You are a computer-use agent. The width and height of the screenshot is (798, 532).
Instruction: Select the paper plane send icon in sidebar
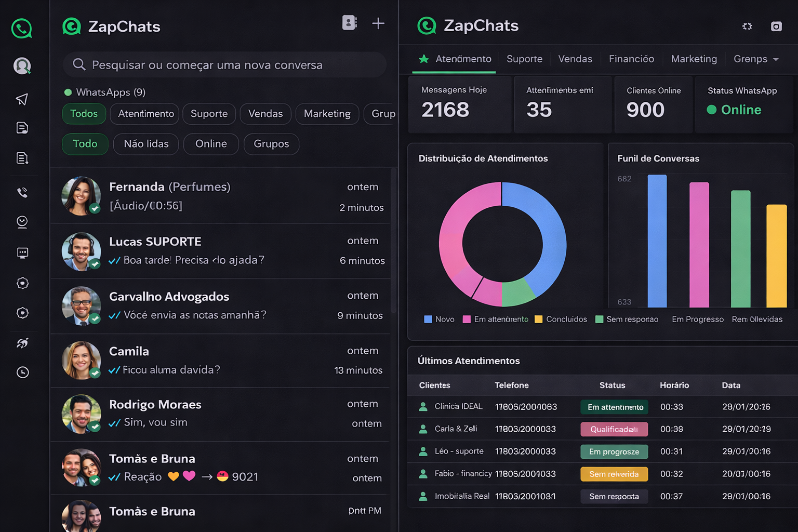point(21,99)
